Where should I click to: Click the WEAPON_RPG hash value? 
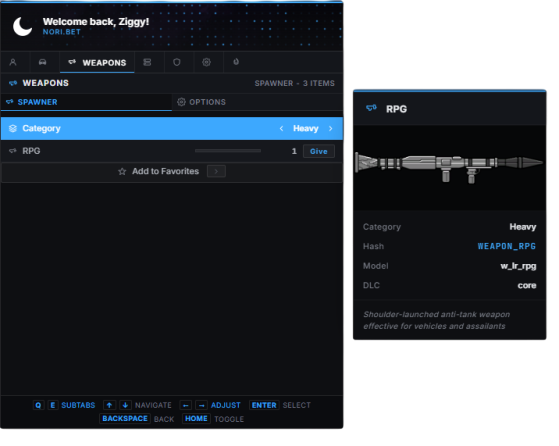506,246
